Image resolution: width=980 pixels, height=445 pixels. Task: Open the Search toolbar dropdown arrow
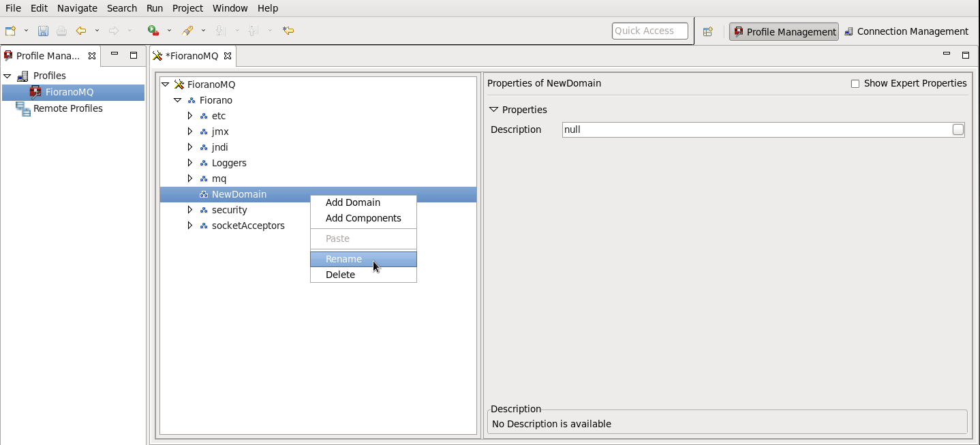(203, 31)
